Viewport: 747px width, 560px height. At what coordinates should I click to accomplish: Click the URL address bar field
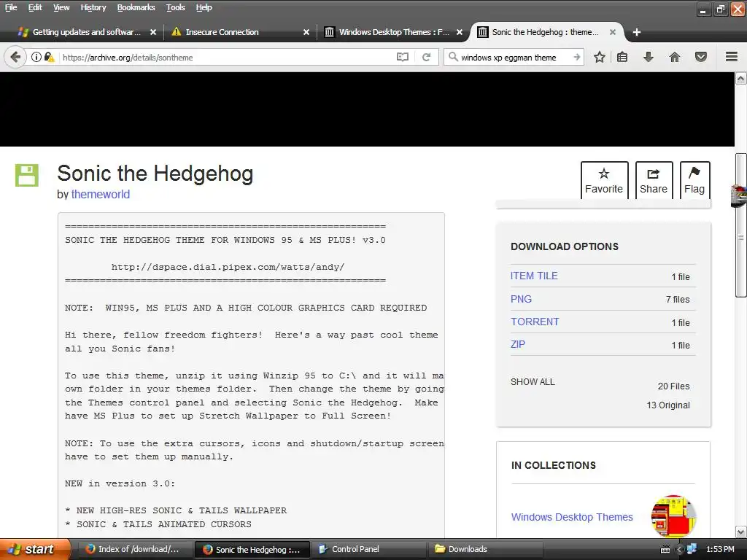tap(227, 57)
